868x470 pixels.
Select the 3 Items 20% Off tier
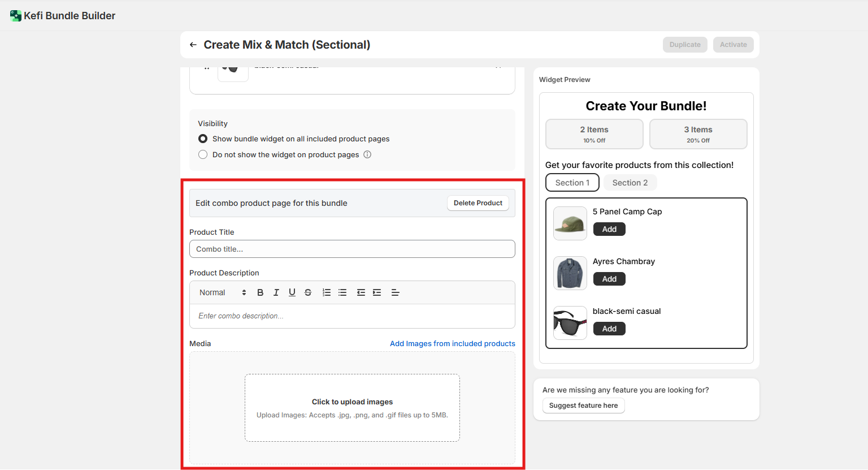[x=698, y=134]
